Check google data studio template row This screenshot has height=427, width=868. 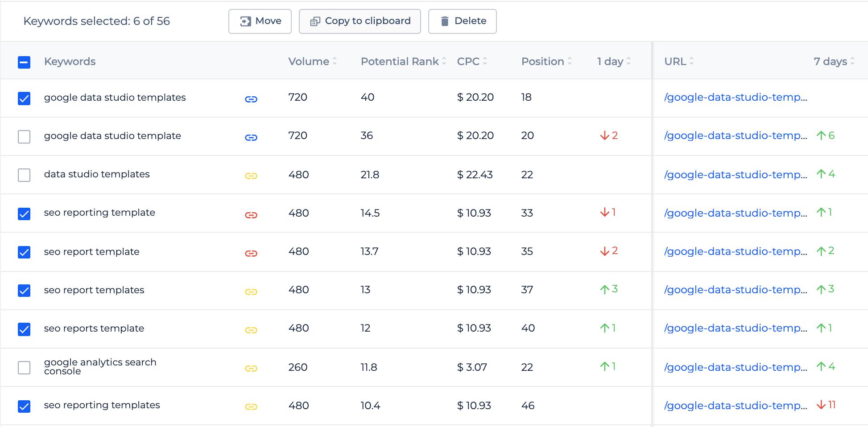[x=24, y=137]
